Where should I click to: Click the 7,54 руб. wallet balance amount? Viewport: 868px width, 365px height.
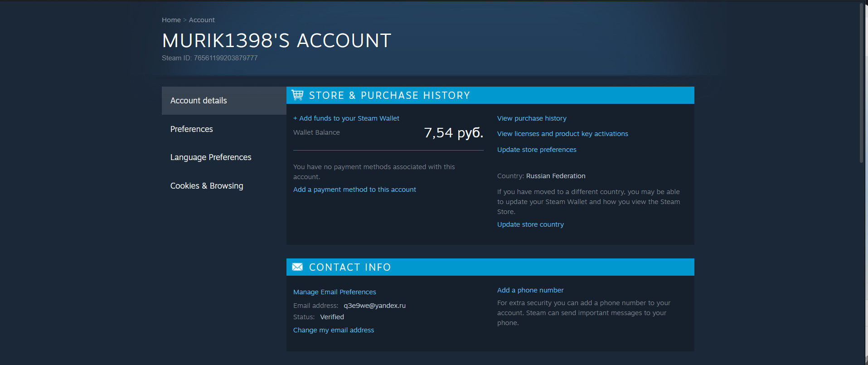453,133
